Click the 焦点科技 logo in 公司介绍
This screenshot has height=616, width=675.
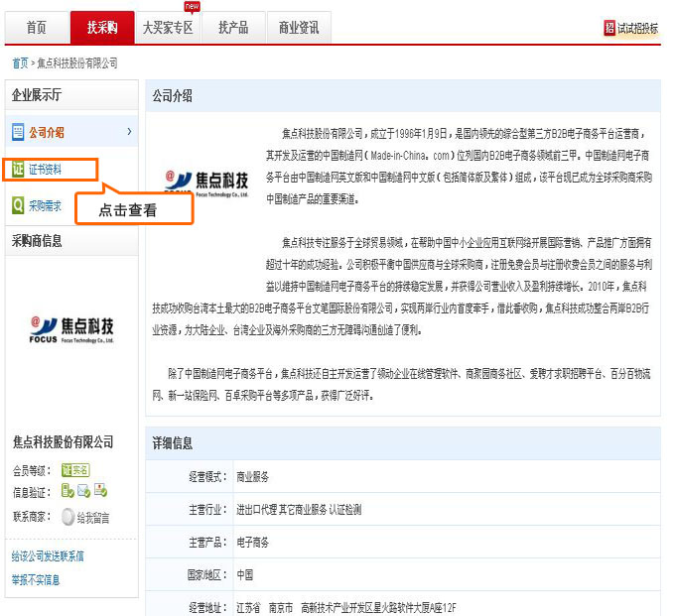206,184
